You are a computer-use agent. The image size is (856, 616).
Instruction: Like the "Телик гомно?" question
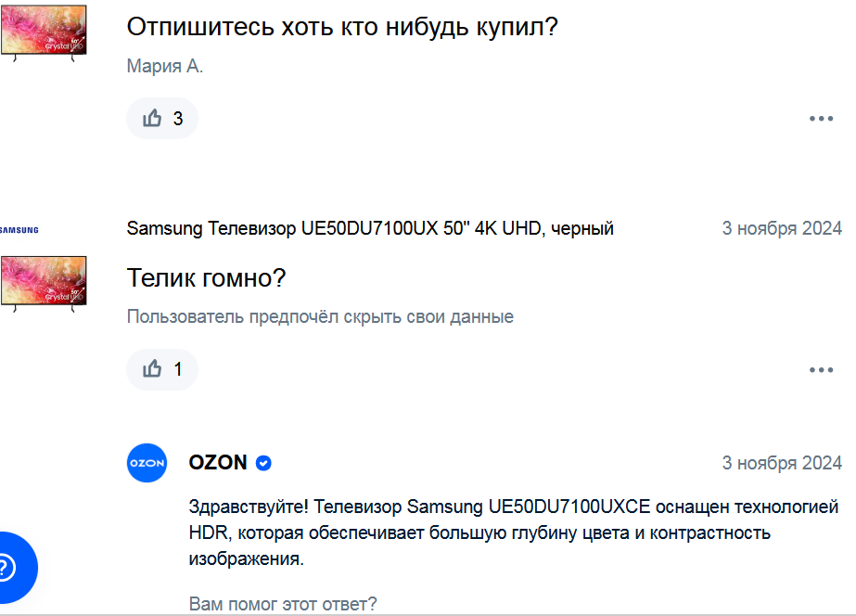161,369
